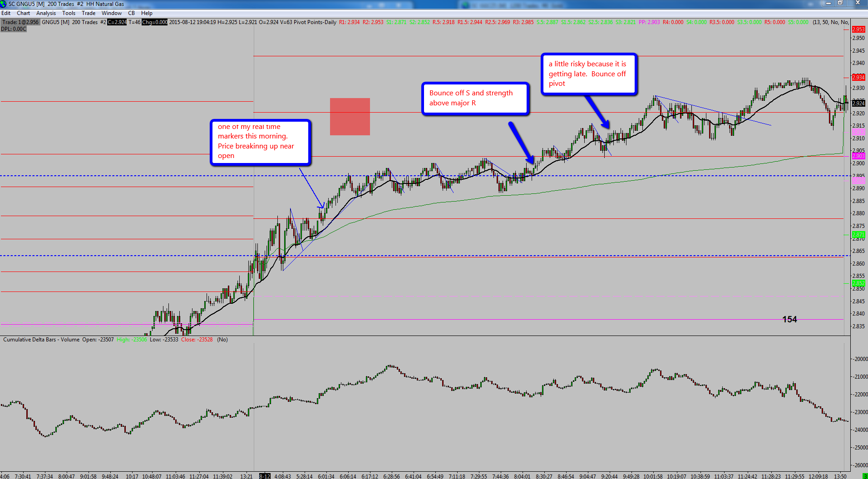This screenshot has height=479, width=868.
Task: Click the 'R3: 2.985' pivot readout
Action: [523, 22]
